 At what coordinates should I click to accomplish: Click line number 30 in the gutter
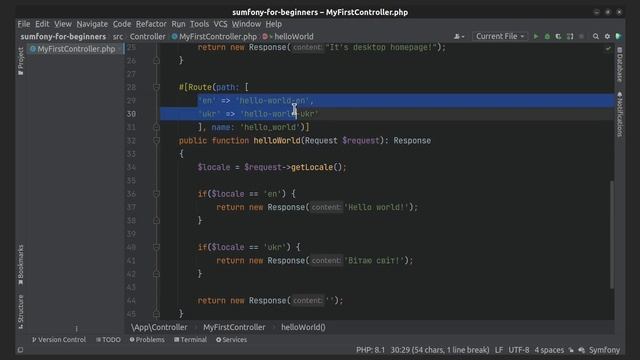coord(131,114)
